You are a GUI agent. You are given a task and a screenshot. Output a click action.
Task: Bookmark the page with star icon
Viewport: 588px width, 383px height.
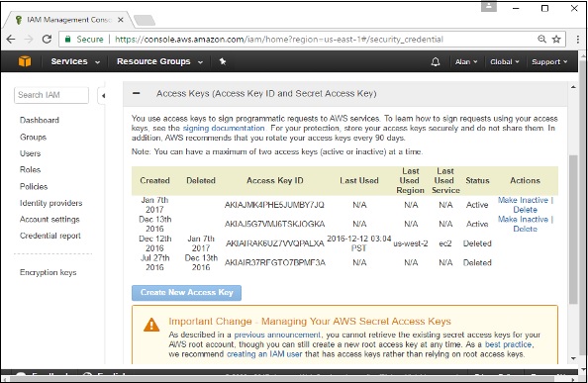coord(556,39)
